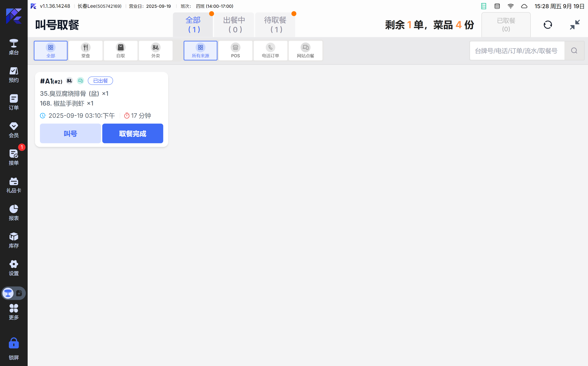
Task: Open the 预约 reservations sidebar icon
Action: 14,75
